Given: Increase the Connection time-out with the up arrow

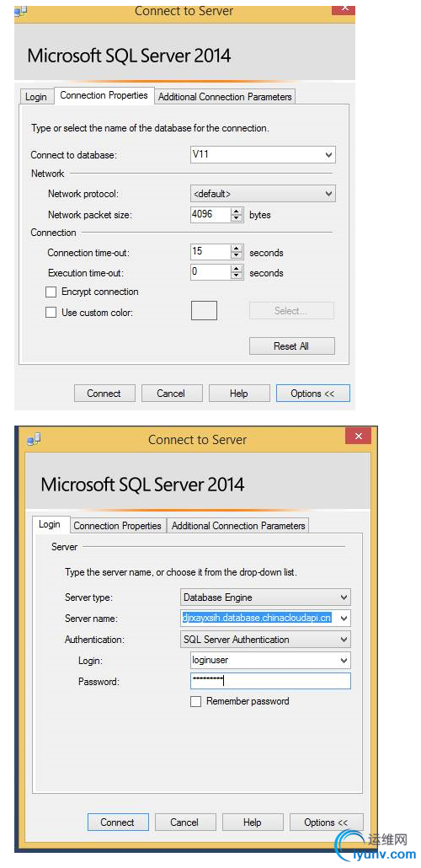Looking at the screenshot, I should click(x=237, y=249).
